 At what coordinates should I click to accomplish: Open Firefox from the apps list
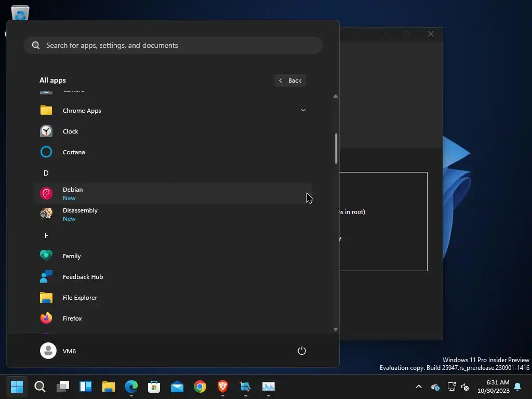click(x=172, y=318)
